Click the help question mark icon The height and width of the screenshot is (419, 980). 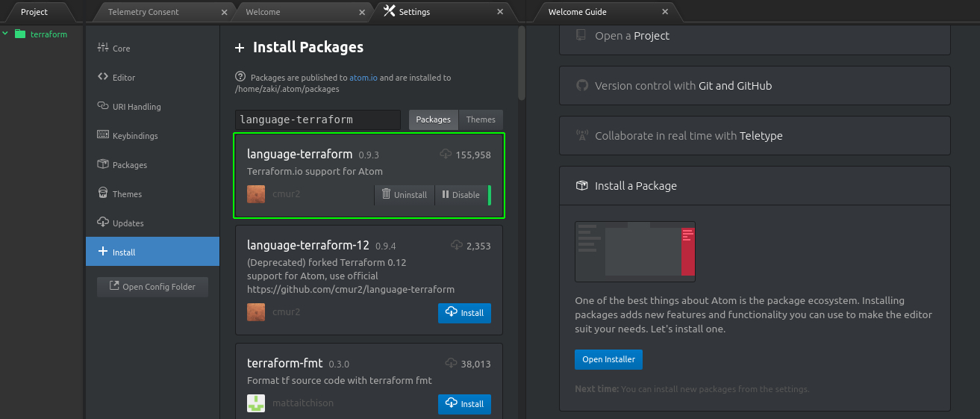(x=240, y=77)
